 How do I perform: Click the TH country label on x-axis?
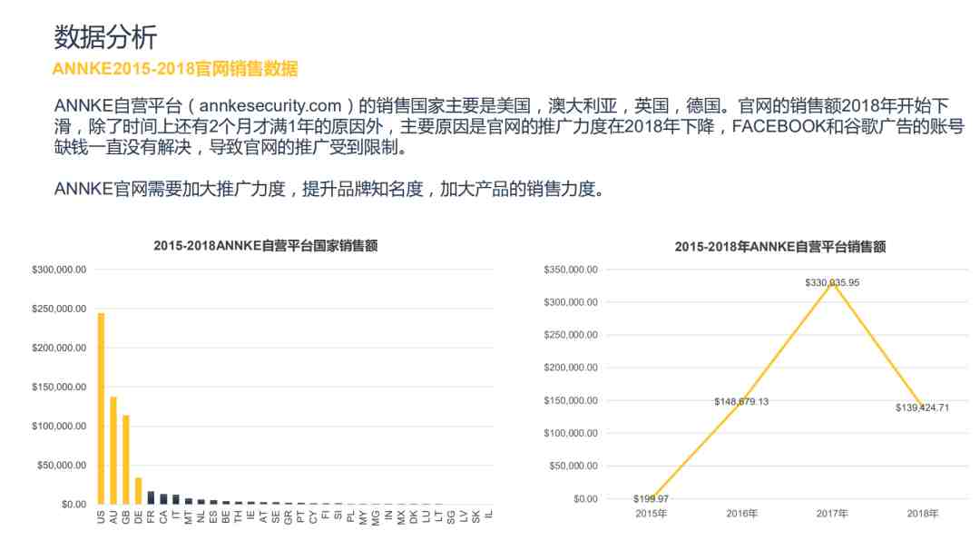[238, 517]
